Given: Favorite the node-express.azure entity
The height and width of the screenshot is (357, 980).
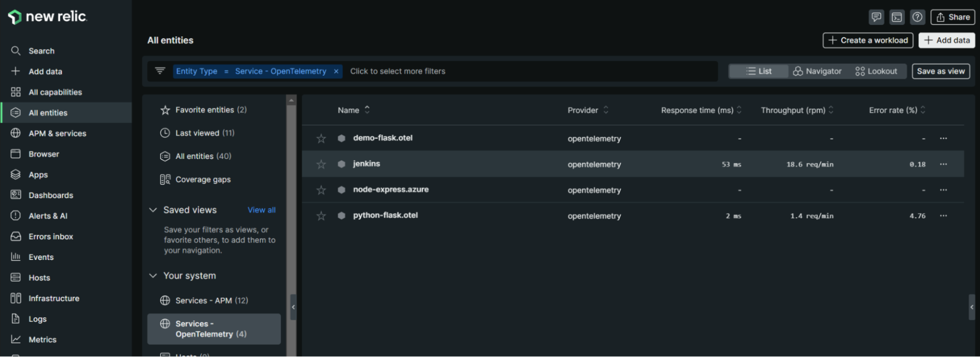Looking at the screenshot, I should coord(321,190).
